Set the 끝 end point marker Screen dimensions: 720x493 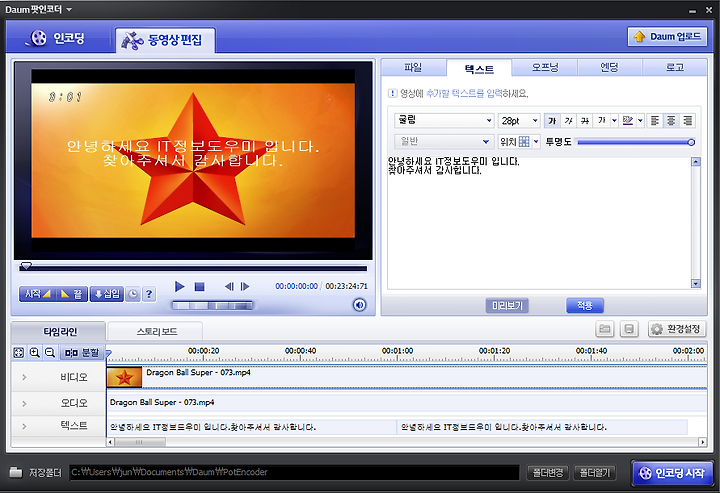pyautogui.click(x=71, y=294)
